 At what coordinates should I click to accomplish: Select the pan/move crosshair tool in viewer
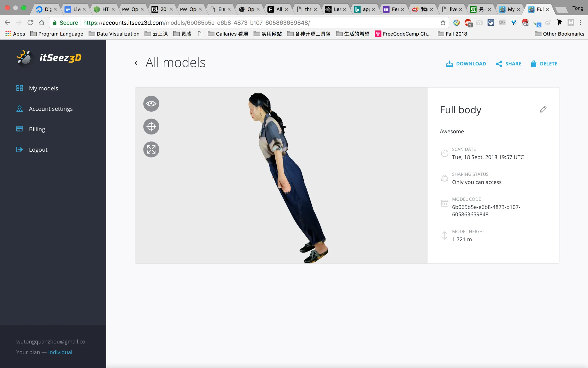[151, 127]
